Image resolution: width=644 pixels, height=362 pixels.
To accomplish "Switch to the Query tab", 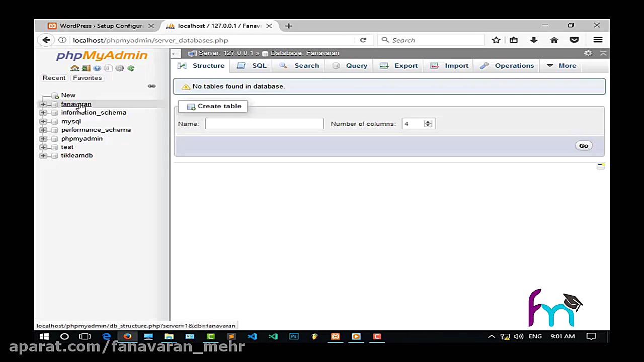I will [350, 65].
